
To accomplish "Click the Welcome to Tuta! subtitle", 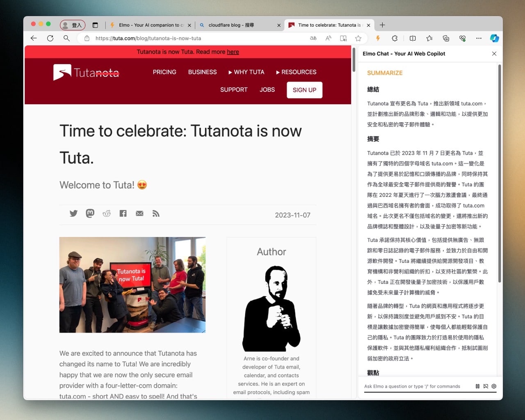I will [103, 185].
